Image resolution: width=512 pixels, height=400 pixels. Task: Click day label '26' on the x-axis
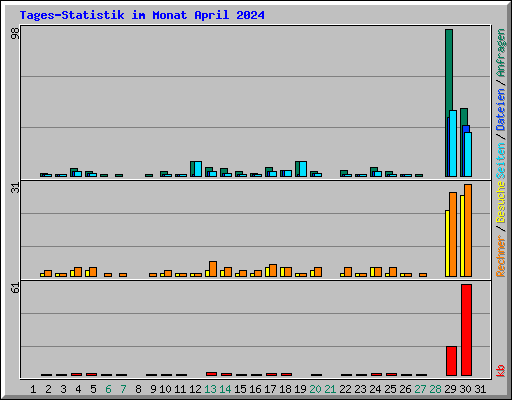(405, 389)
